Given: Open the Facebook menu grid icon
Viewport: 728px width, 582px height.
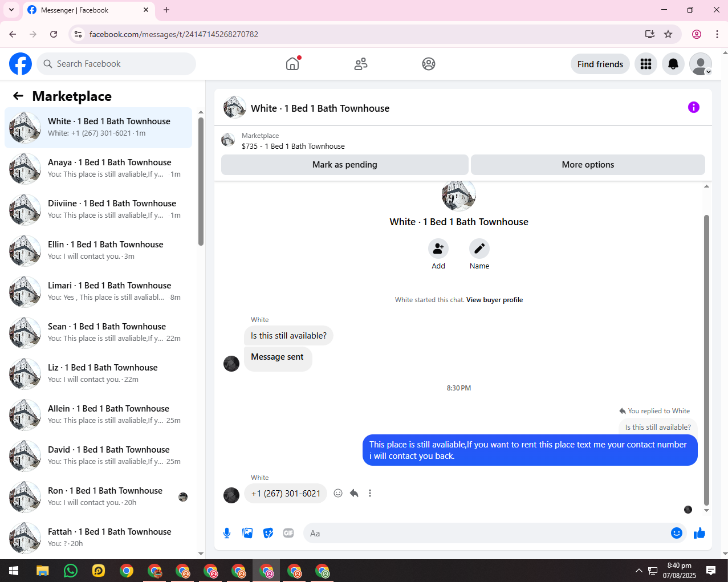Looking at the screenshot, I should (646, 64).
